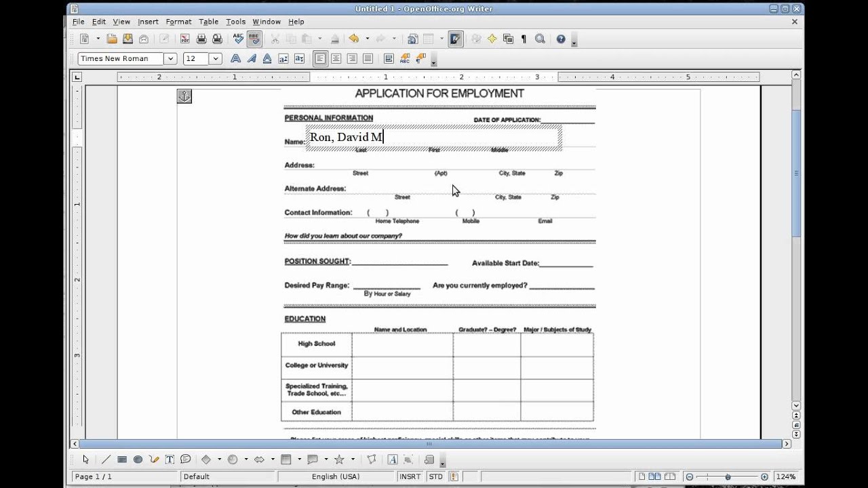Select the Ellipse drawing tool

pyautogui.click(x=138, y=460)
